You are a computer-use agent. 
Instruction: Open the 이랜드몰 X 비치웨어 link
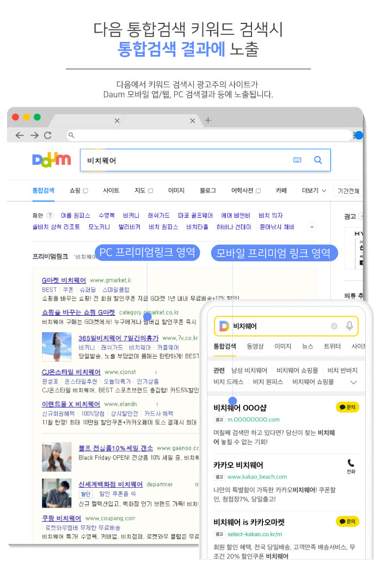(x=71, y=404)
